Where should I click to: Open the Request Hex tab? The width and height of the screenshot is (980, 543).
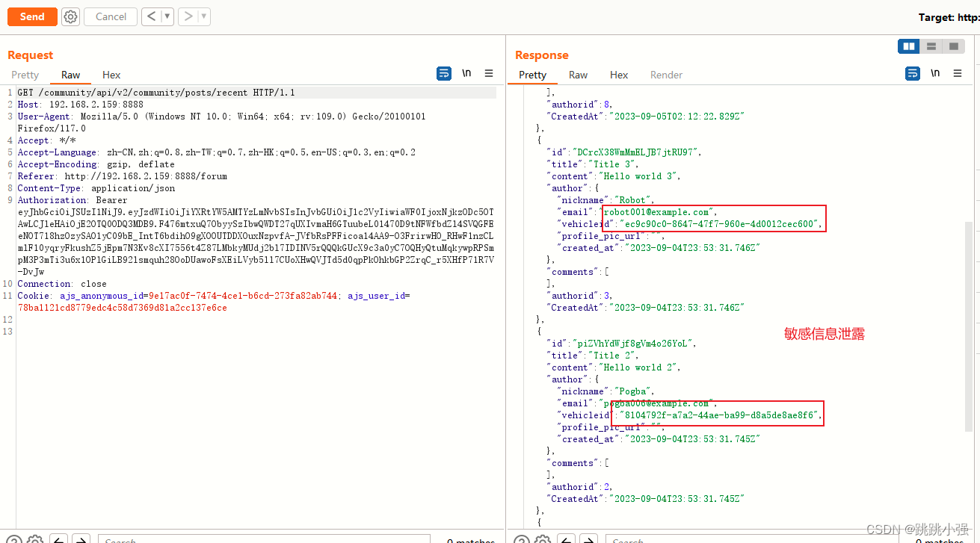(x=111, y=75)
